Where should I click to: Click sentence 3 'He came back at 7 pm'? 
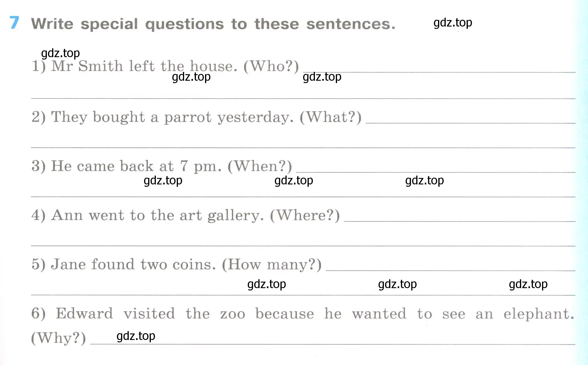coord(136,166)
